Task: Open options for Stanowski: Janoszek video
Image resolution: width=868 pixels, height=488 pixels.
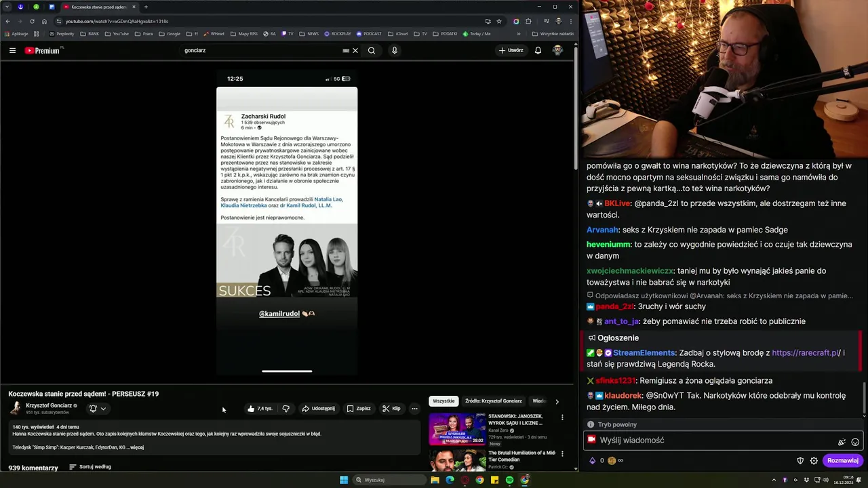Action: tap(561, 418)
